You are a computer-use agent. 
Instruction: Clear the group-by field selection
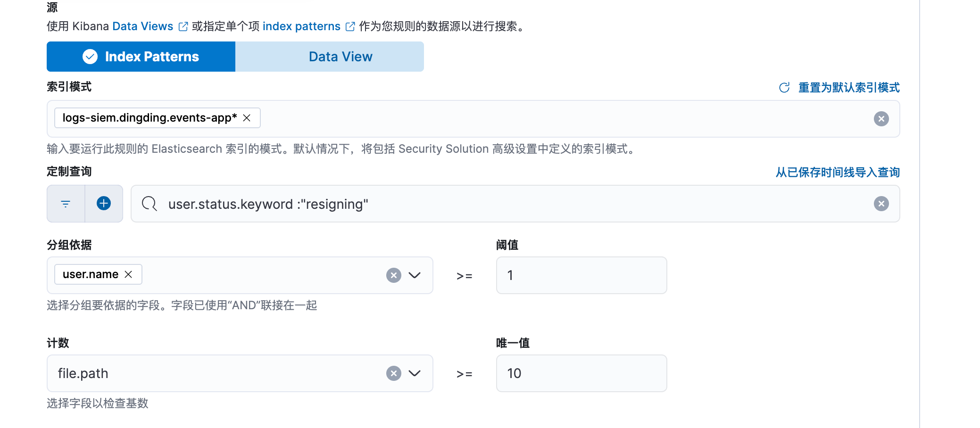(393, 275)
